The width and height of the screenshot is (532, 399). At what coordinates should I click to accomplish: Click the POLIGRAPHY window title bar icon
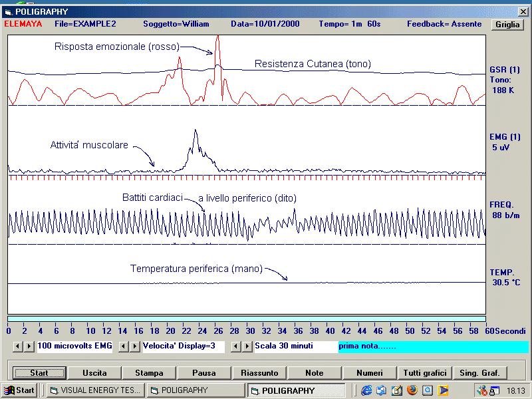9,12
